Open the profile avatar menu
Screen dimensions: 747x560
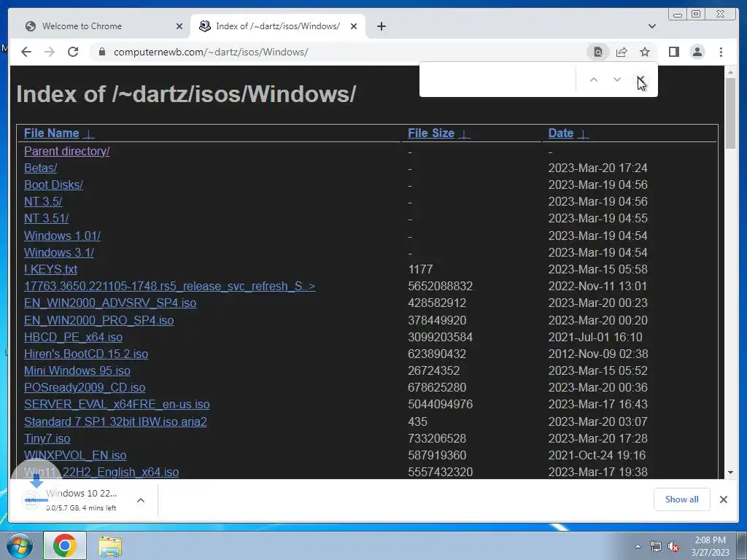click(697, 52)
